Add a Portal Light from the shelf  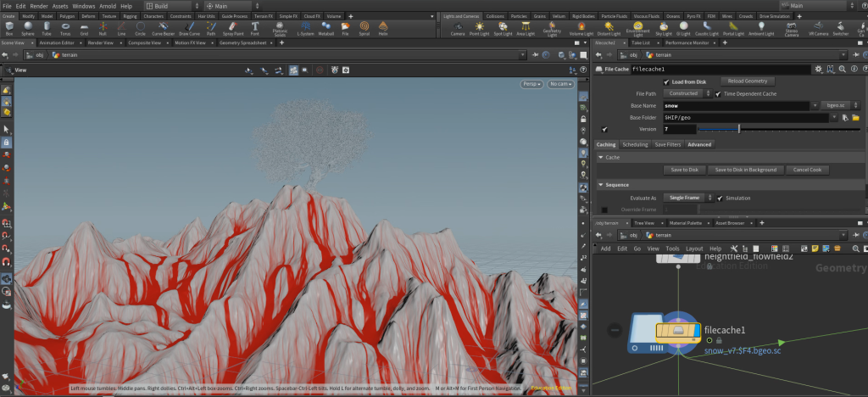pos(733,29)
